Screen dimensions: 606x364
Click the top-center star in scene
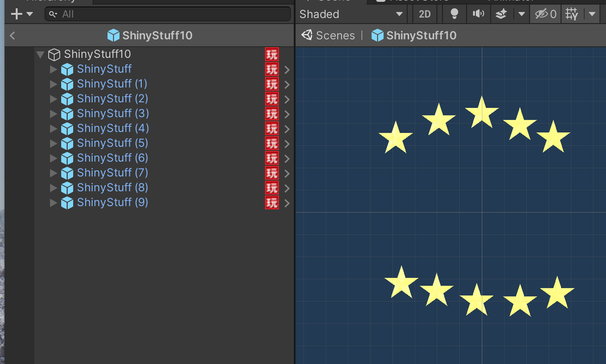click(x=481, y=113)
